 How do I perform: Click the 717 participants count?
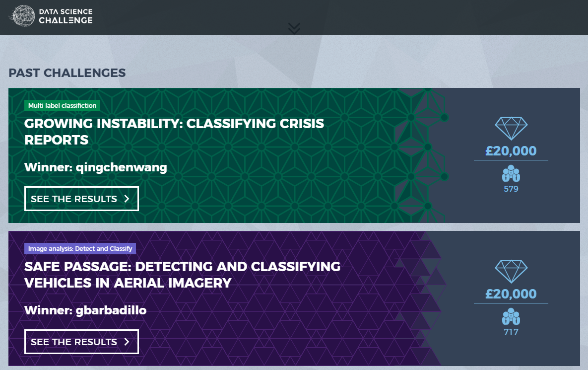click(x=511, y=332)
